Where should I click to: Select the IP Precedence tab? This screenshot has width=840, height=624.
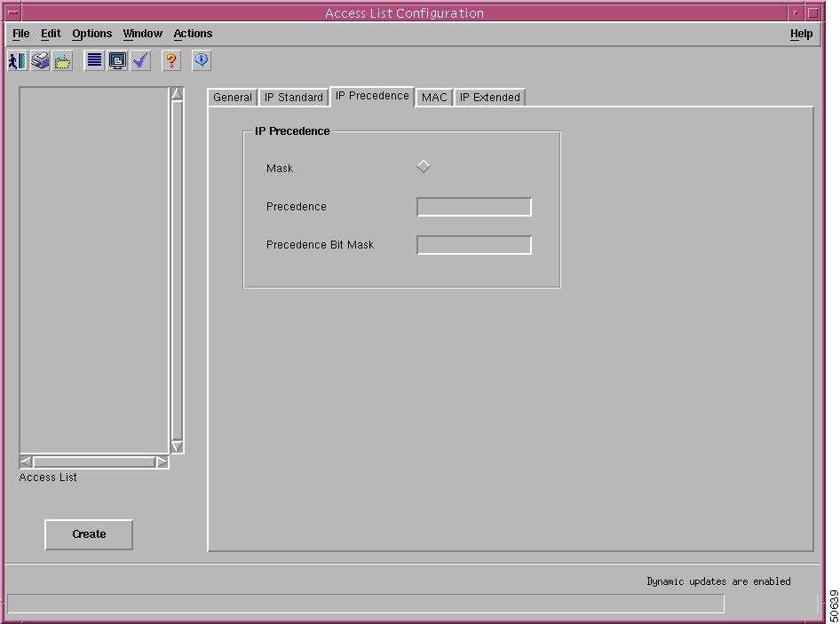coord(372,96)
